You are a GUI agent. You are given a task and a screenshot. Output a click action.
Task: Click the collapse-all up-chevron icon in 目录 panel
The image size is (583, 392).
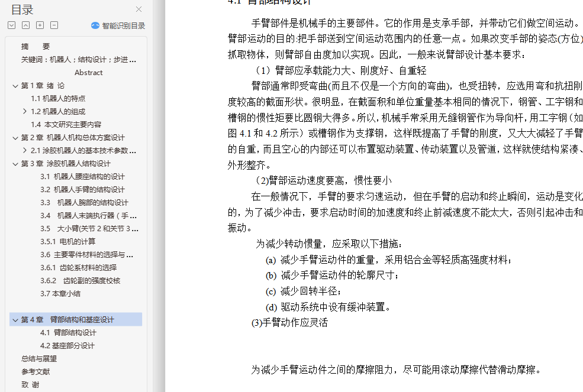click(25, 25)
